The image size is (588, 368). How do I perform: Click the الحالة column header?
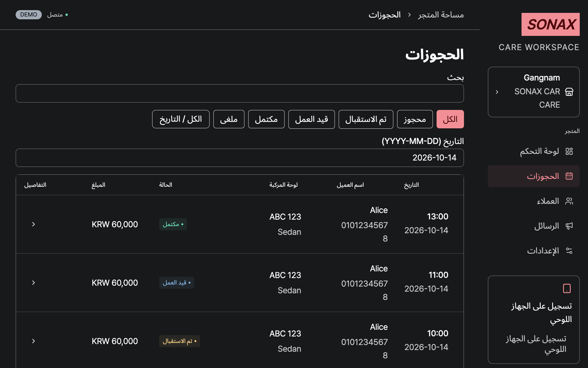(x=166, y=185)
